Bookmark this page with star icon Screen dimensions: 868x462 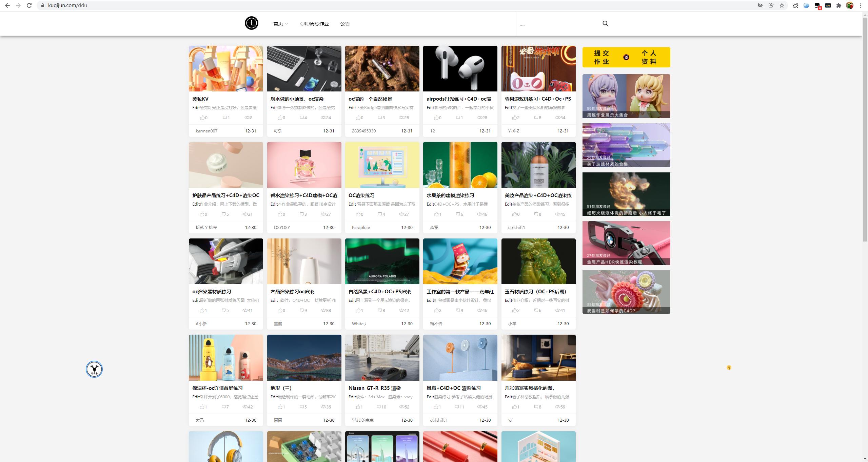pos(782,5)
